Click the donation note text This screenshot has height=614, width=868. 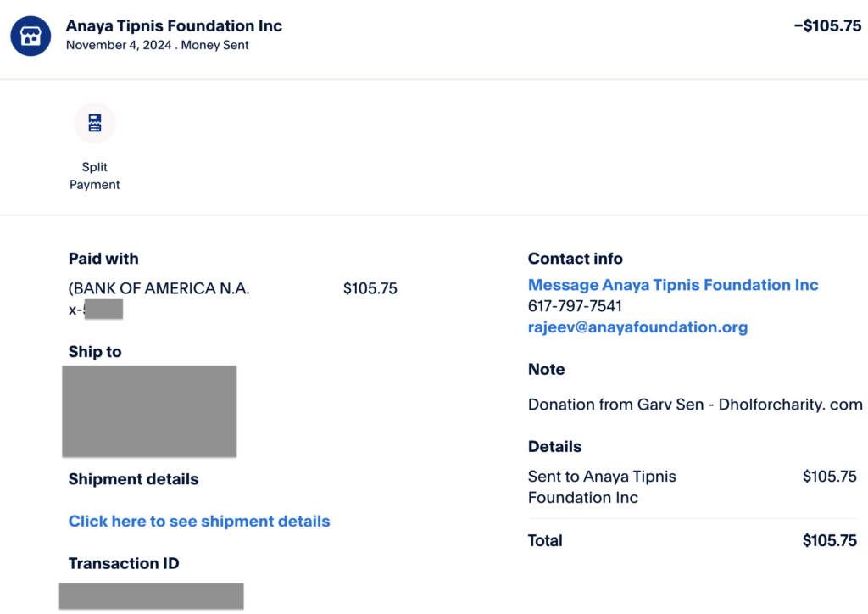click(x=695, y=405)
